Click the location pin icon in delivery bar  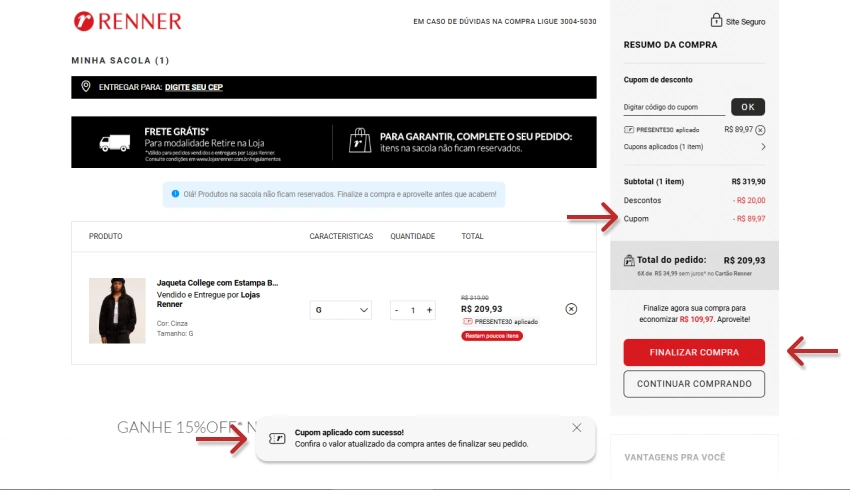(x=86, y=86)
